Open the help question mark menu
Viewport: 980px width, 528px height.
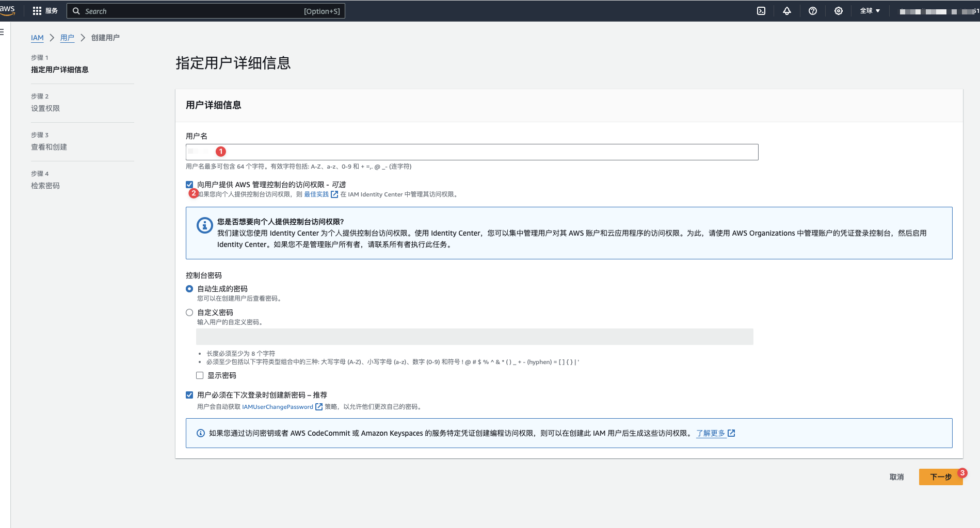(x=813, y=11)
